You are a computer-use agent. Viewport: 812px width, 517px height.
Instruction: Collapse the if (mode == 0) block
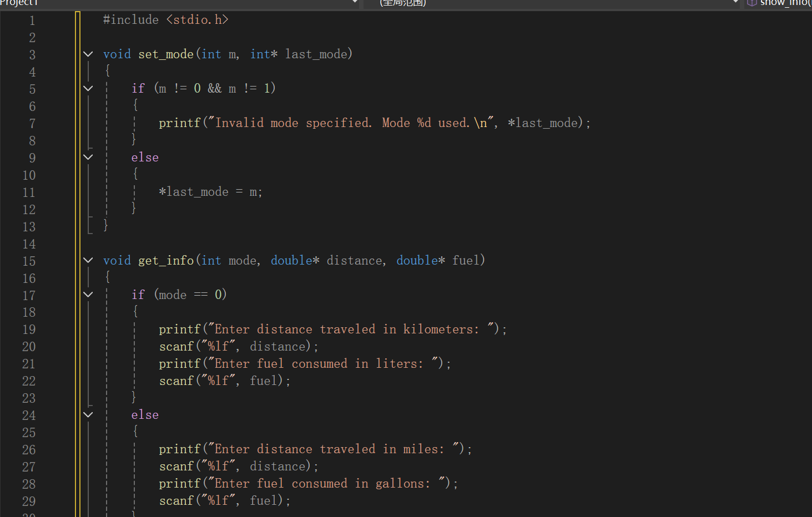click(88, 295)
